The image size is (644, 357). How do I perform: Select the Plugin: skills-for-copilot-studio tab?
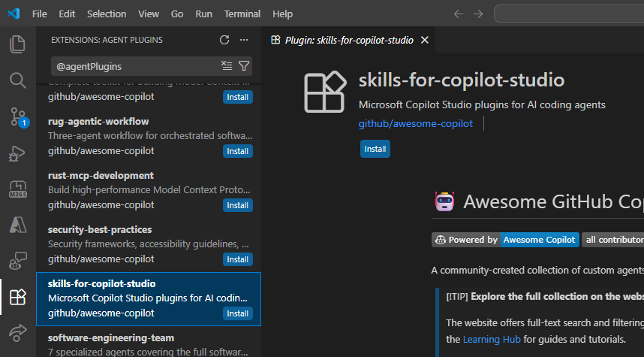tap(349, 40)
